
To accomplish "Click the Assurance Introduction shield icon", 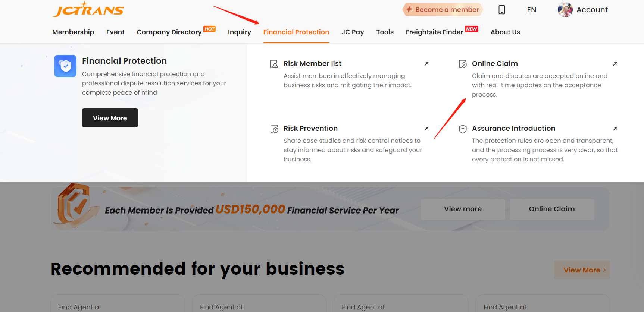I will click(x=463, y=129).
